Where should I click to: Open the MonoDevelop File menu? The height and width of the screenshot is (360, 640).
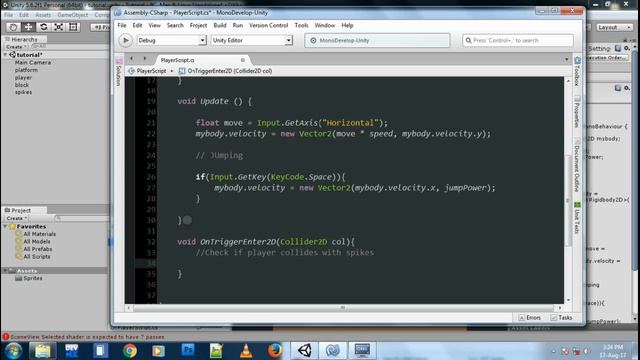122,25
